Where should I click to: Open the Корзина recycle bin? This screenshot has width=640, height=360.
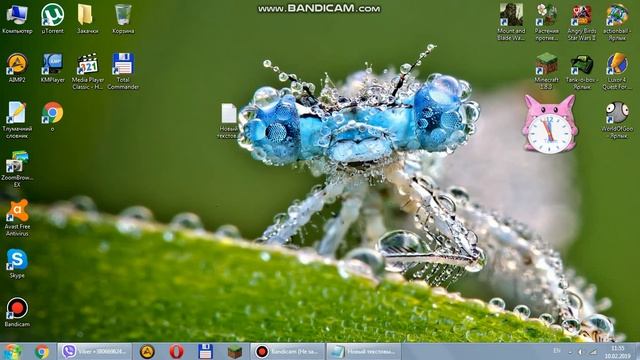[x=123, y=19]
